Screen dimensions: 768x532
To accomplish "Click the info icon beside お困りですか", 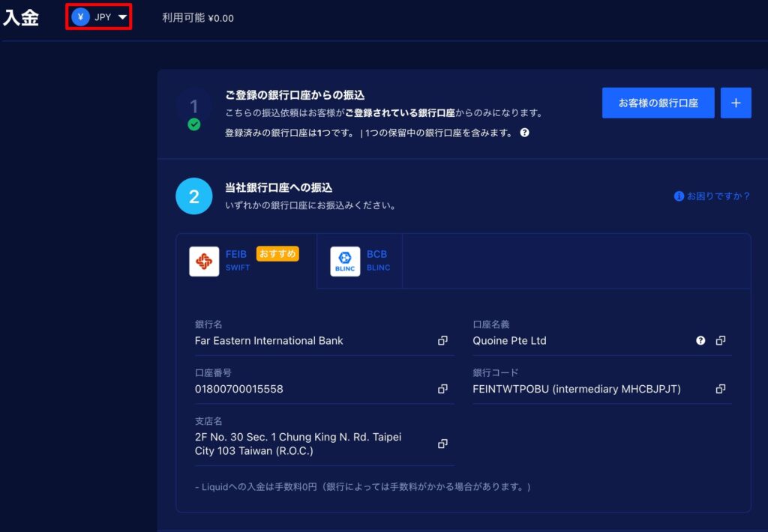I will 679,196.
